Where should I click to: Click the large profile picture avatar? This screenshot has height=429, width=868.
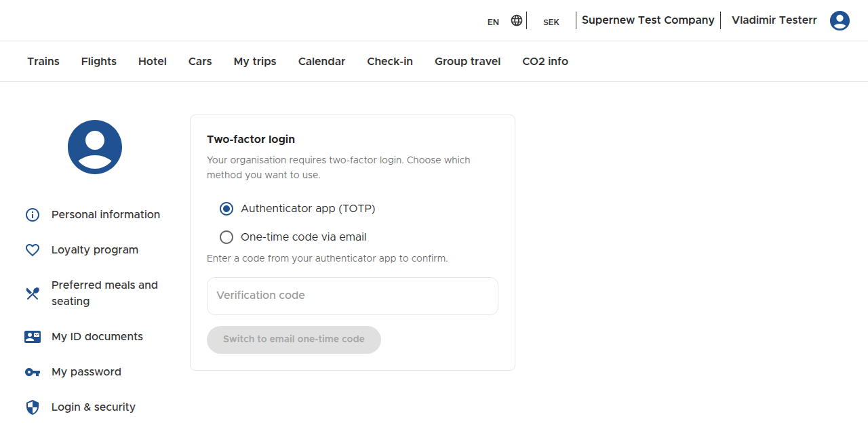[x=95, y=147]
